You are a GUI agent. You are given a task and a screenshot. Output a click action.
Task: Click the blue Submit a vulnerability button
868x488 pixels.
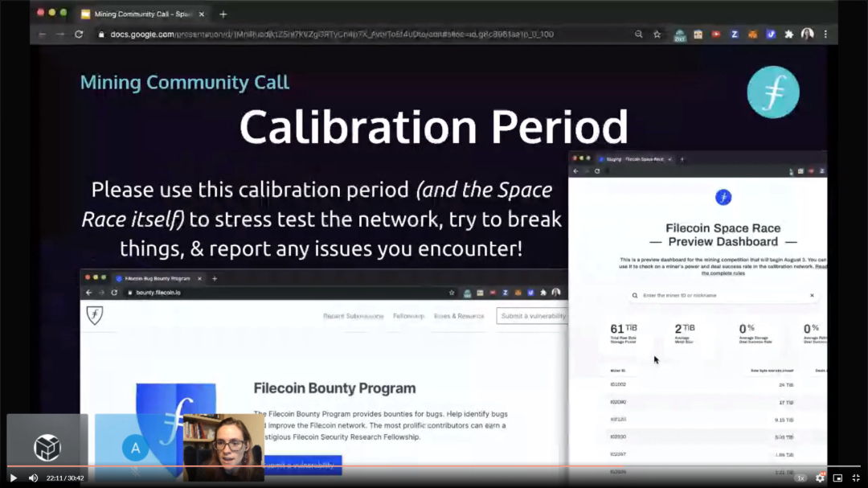tap(302, 465)
